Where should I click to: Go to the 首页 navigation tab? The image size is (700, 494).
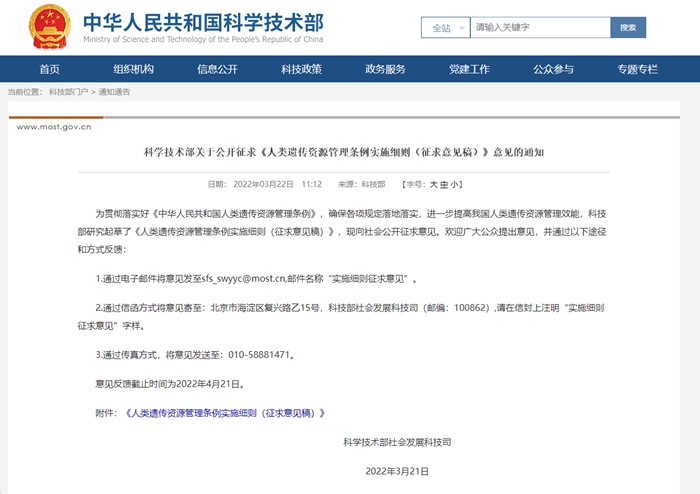tap(49, 69)
